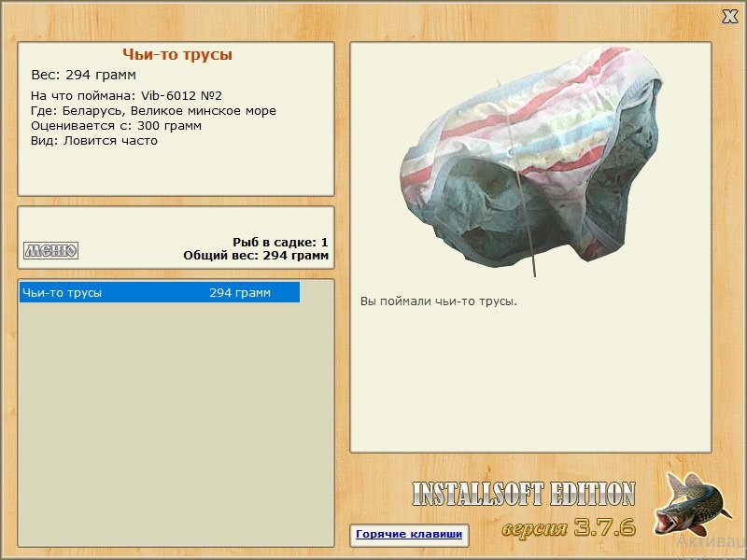
Task: Close the catch window with the X button
Action: (729, 16)
